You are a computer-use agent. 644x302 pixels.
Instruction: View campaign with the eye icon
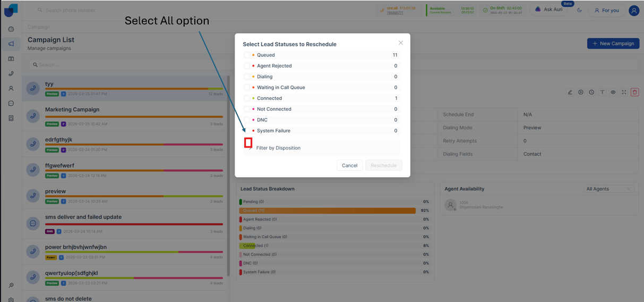[613, 92]
